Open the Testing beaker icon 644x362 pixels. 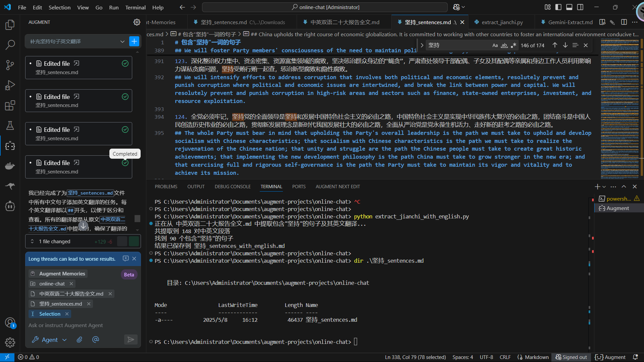pyautogui.click(x=10, y=125)
